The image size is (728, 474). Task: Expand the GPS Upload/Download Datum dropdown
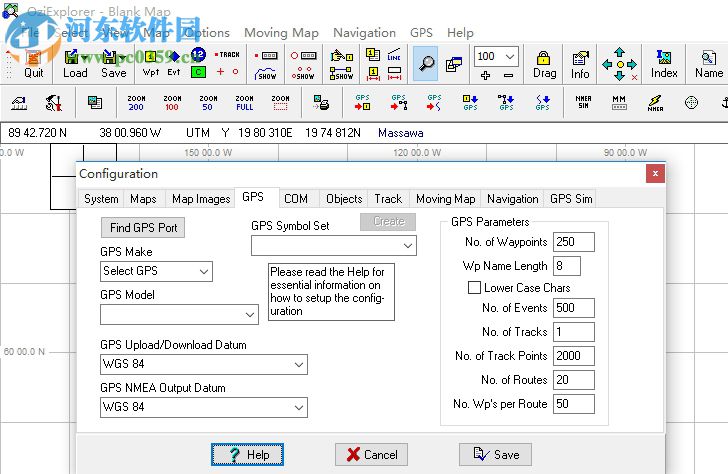[x=299, y=364]
